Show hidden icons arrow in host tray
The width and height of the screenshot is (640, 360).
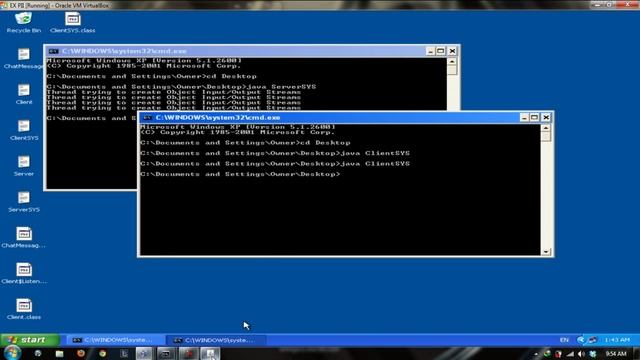click(x=536, y=354)
